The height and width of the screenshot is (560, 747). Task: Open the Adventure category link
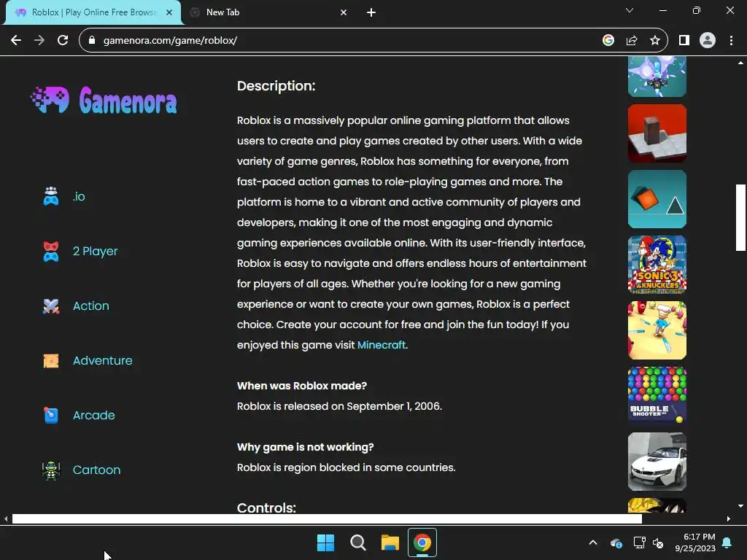pos(103,360)
